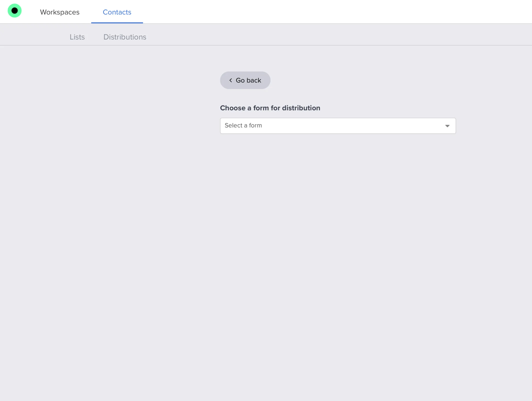Click the Lists label to view lists
532x401 pixels.
click(77, 37)
